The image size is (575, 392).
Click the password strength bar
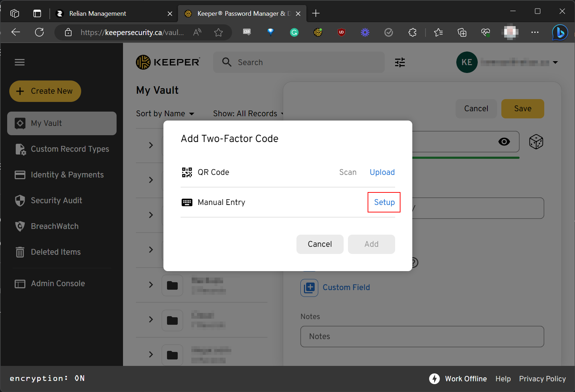[x=466, y=158]
